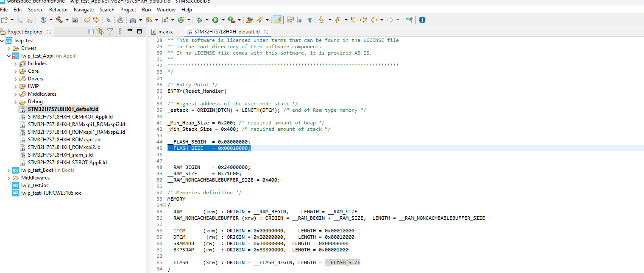
Task: Open a new C/C++ project with the wizard icon
Action: (x=132, y=20)
